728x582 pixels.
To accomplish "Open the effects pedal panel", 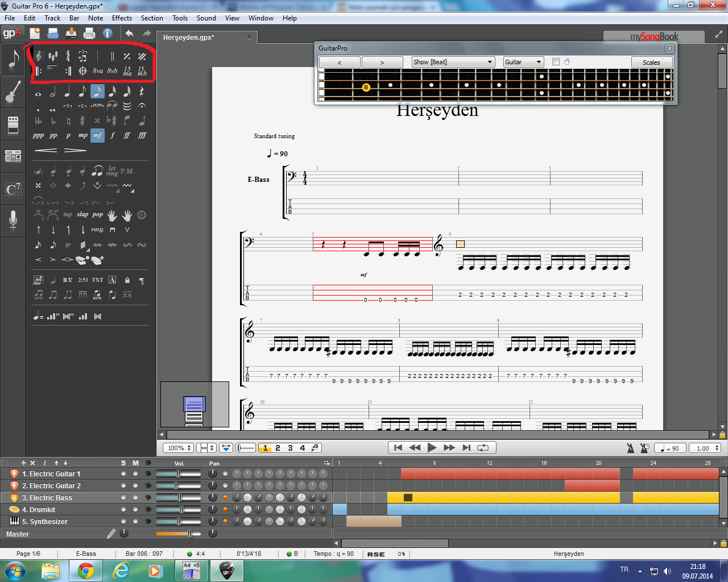I will point(13,124).
